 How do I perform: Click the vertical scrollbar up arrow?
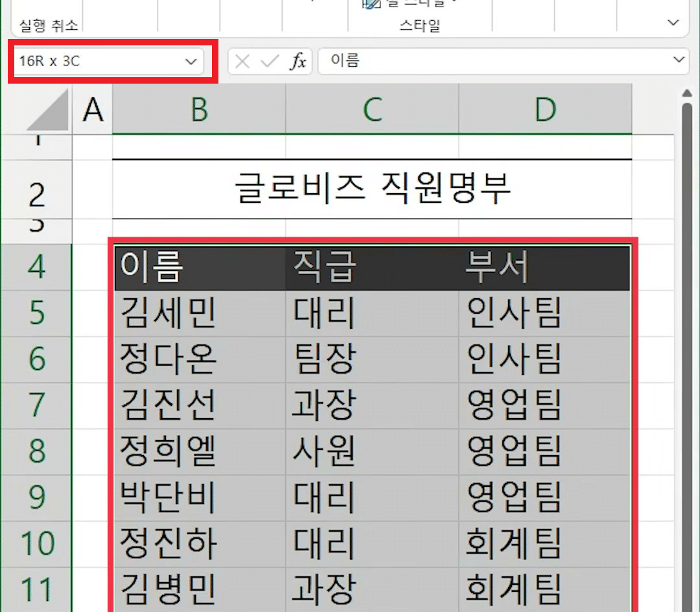tap(687, 93)
